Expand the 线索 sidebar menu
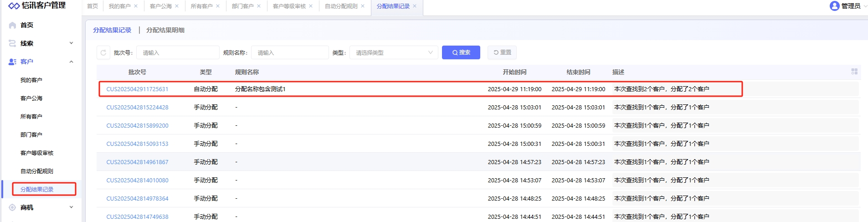The height and width of the screenshot is (222, 868). (71, 43)
